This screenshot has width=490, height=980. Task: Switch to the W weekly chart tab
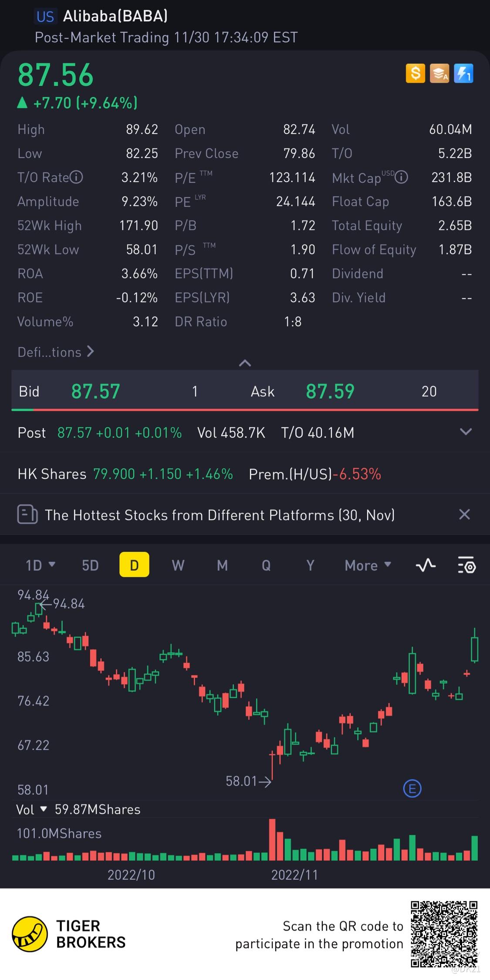(178, 565)
